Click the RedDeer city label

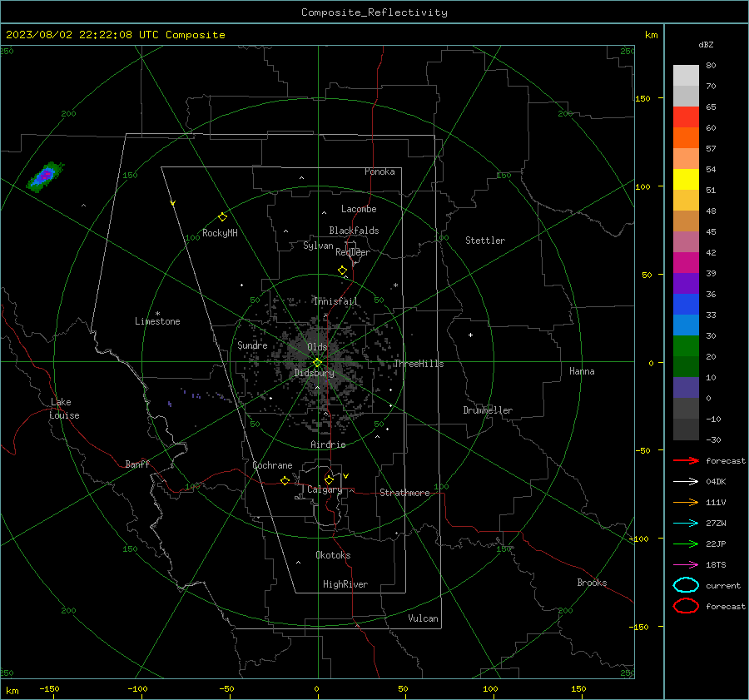(x=353, y=252)
